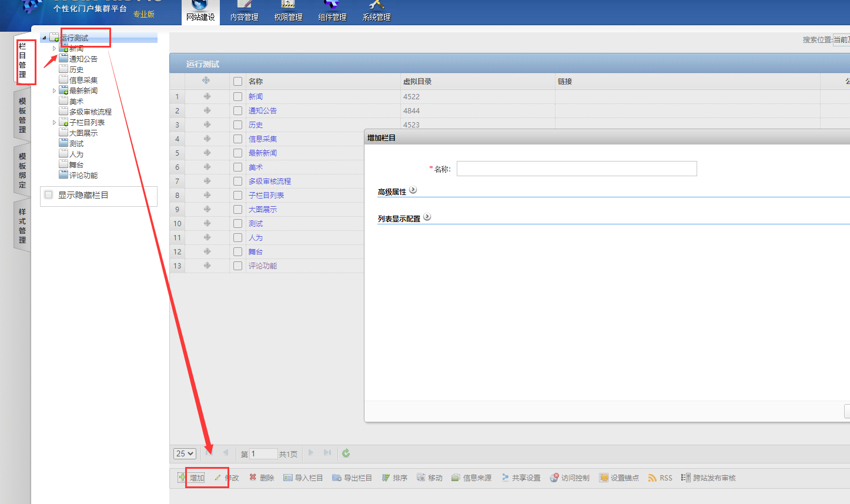
Task: Open the 模板管理 side tab
Action: (x=22, y=115)
